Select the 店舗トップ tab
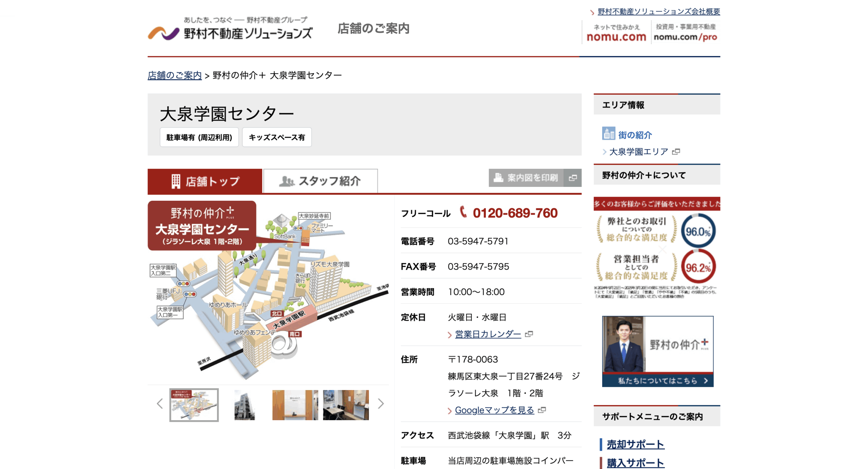 tap(205, 181)
